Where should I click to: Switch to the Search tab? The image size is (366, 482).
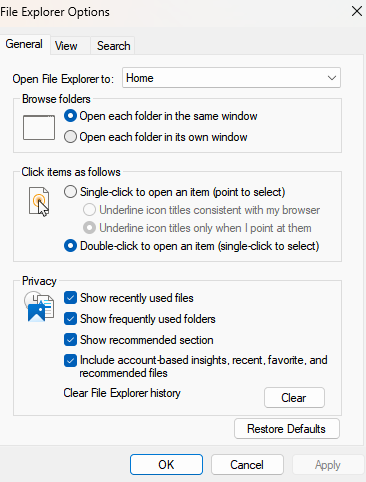113,46
